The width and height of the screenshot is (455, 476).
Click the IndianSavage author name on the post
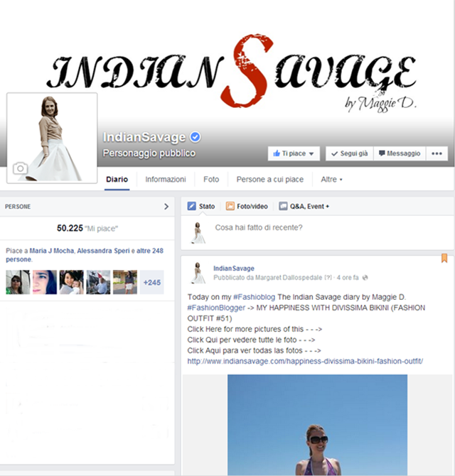[234, 269]
